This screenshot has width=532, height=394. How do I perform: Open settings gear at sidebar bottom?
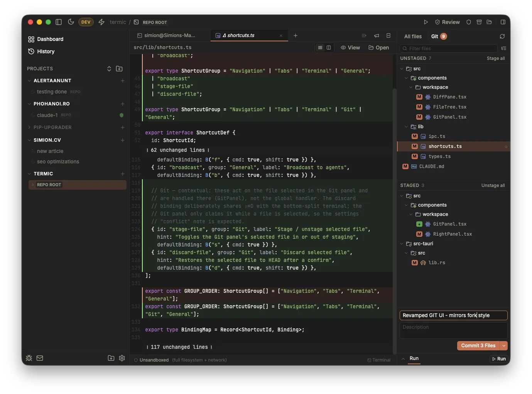coord(122,358)
